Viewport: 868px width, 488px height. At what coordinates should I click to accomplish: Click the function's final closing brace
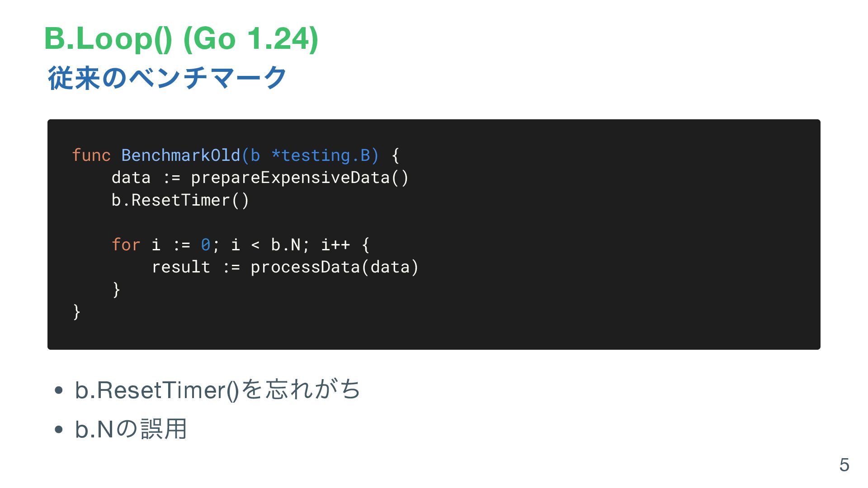77,312
